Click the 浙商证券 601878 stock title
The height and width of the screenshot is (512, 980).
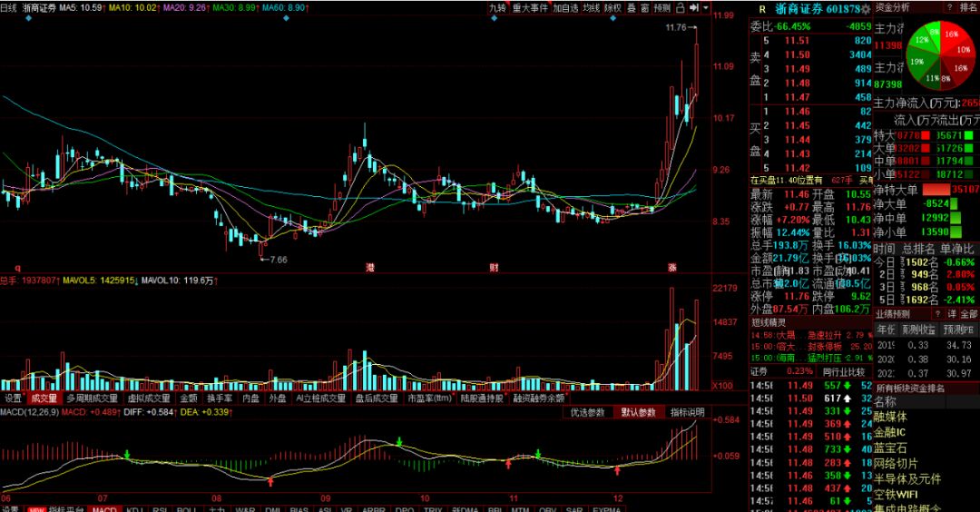(818, 9)
